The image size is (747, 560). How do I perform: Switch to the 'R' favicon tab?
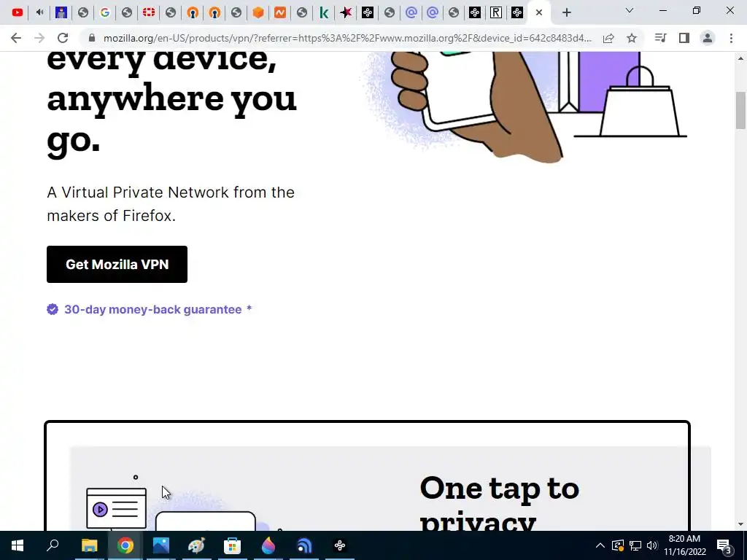496,12
